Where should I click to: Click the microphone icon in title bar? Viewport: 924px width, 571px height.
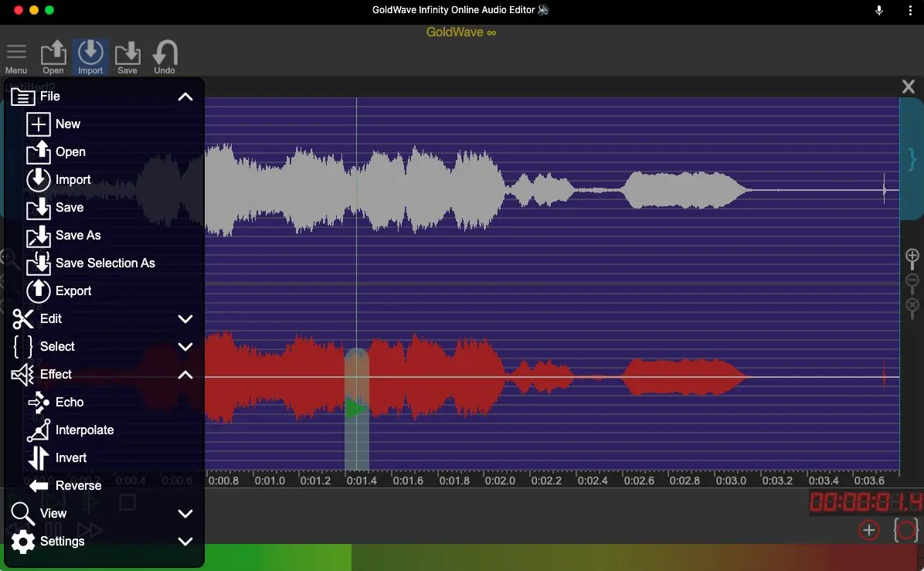point(878,10)
